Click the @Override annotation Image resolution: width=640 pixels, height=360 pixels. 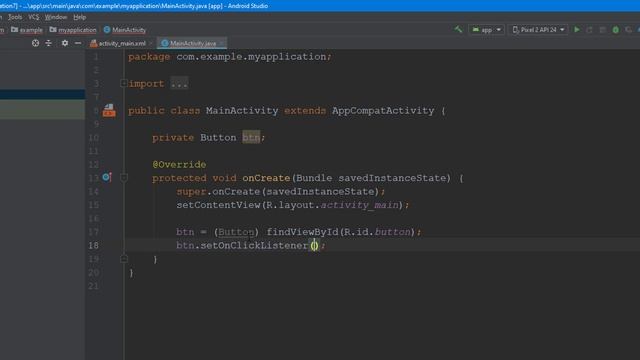[179, 164]
